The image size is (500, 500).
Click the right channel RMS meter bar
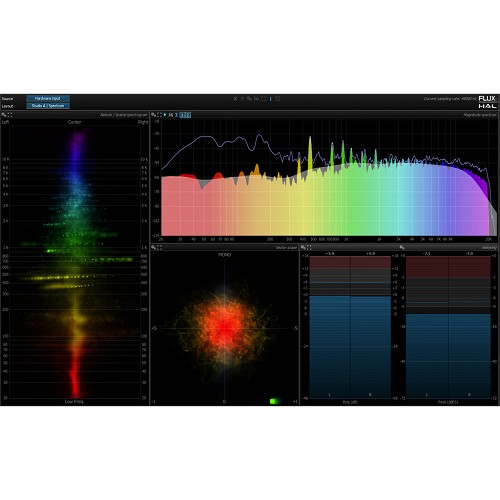370,327
